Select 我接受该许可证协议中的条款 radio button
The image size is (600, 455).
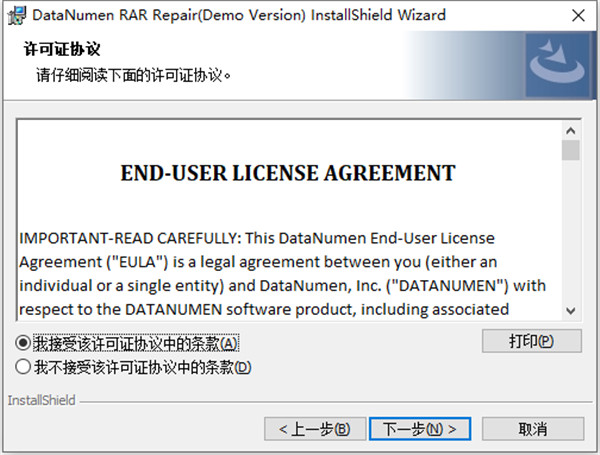(x=24, y=343)
